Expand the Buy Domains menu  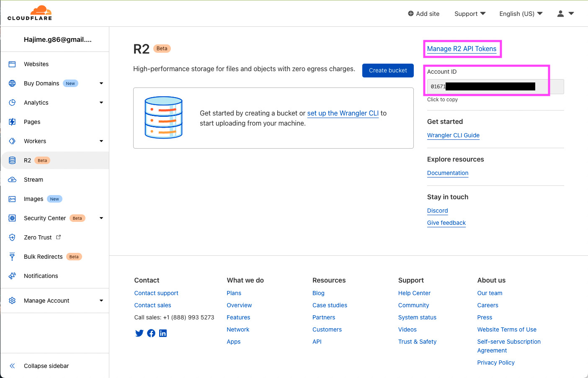(101, 83)
